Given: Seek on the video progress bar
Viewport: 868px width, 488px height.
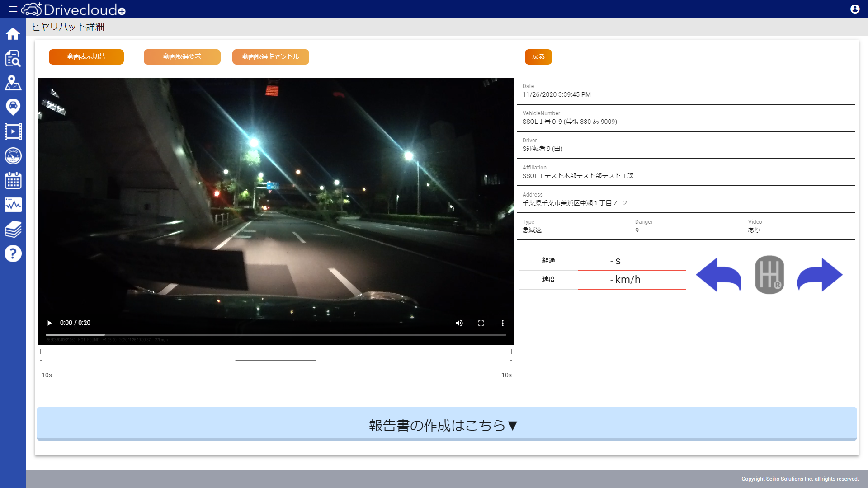Looking at the screenshot, I should pyautogui.click(x=276, y=335).
